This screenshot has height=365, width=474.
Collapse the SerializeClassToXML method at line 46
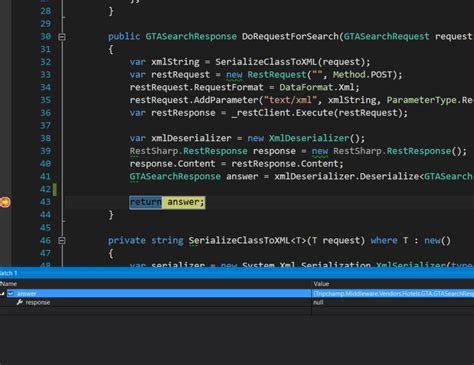(62, 240)
